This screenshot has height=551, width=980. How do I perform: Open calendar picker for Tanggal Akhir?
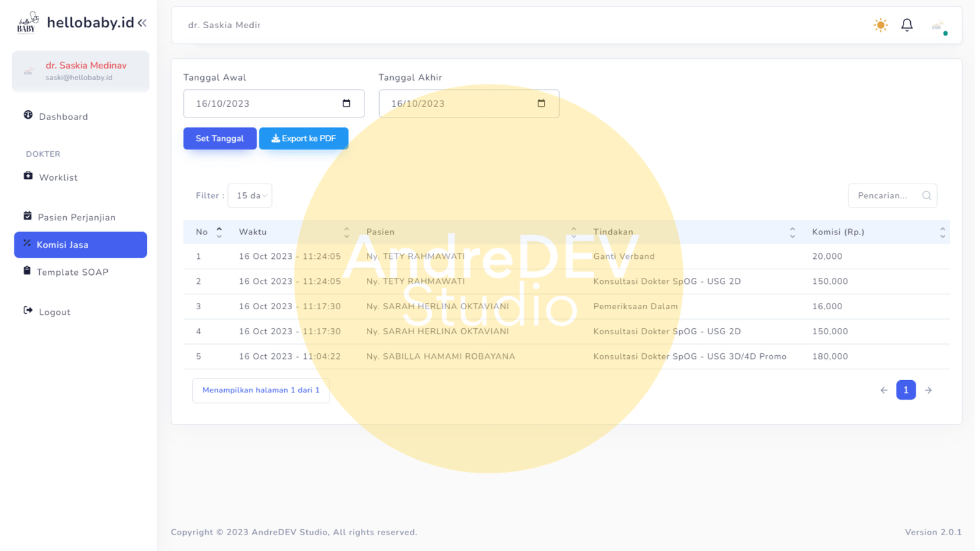click(541, 103)
